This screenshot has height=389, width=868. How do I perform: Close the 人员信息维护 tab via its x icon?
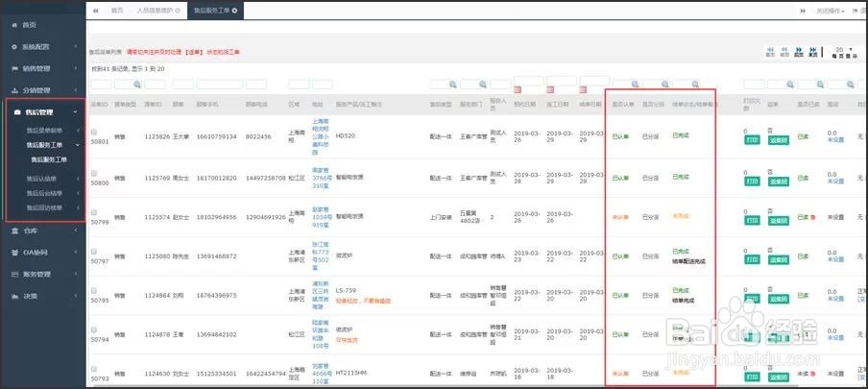[177, 11]
